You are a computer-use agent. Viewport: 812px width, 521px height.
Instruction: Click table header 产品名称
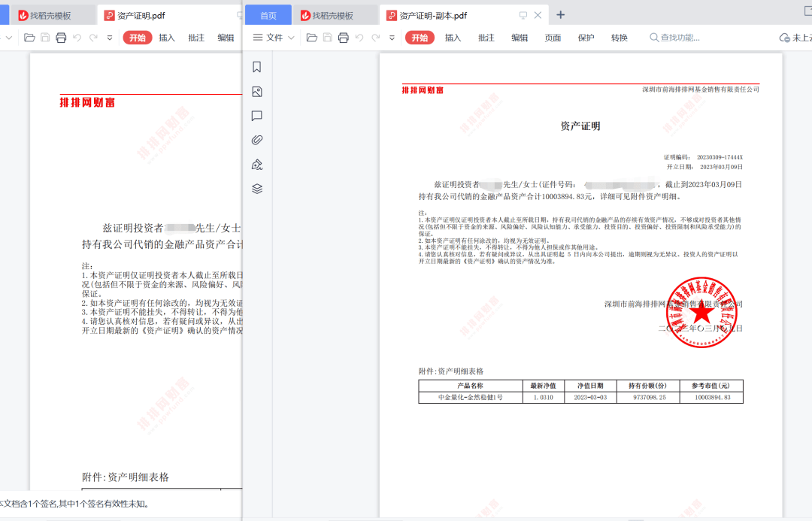[x=470, y=386]
